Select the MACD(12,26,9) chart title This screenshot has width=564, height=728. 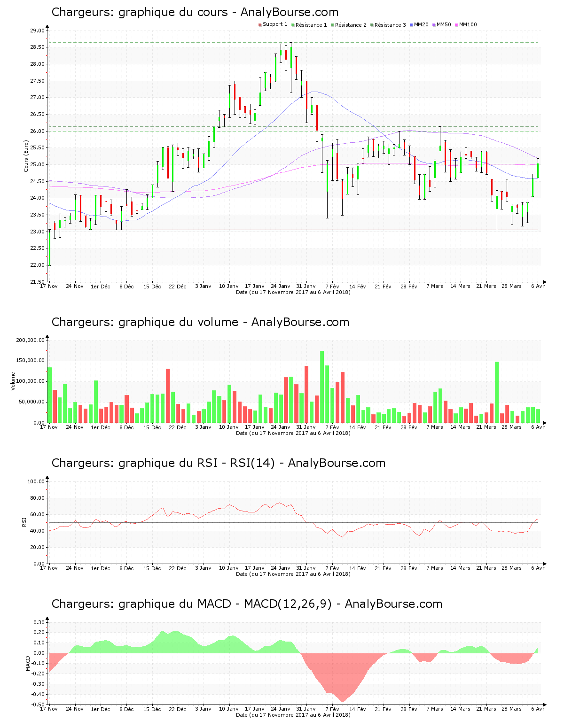[x=247, y=604]
